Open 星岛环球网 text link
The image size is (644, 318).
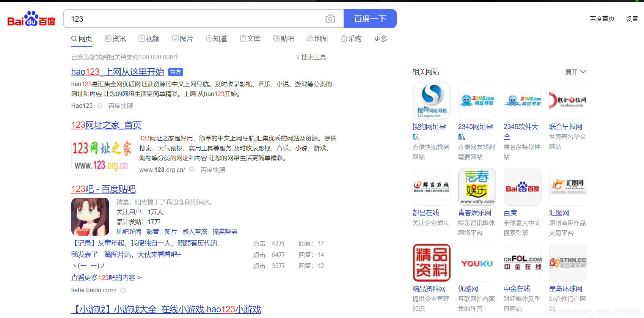pyautogui.click(x=565, y=289)
